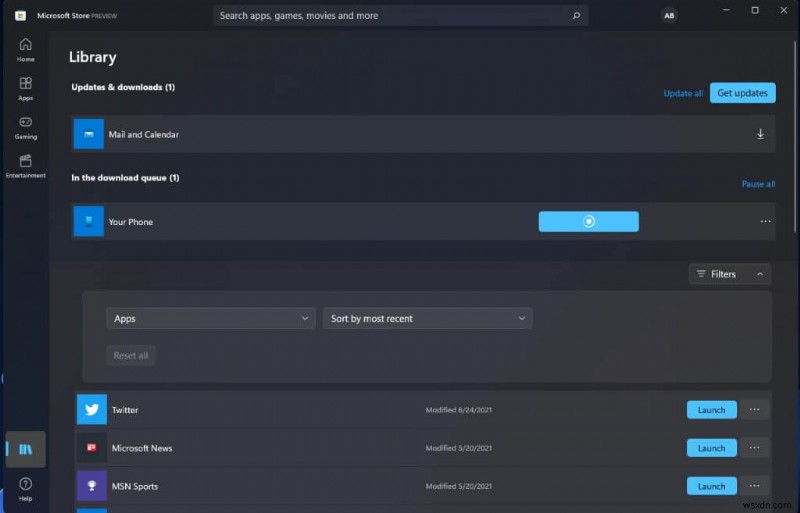Download the Mail and Calendar update

click(x=760, y=134)
